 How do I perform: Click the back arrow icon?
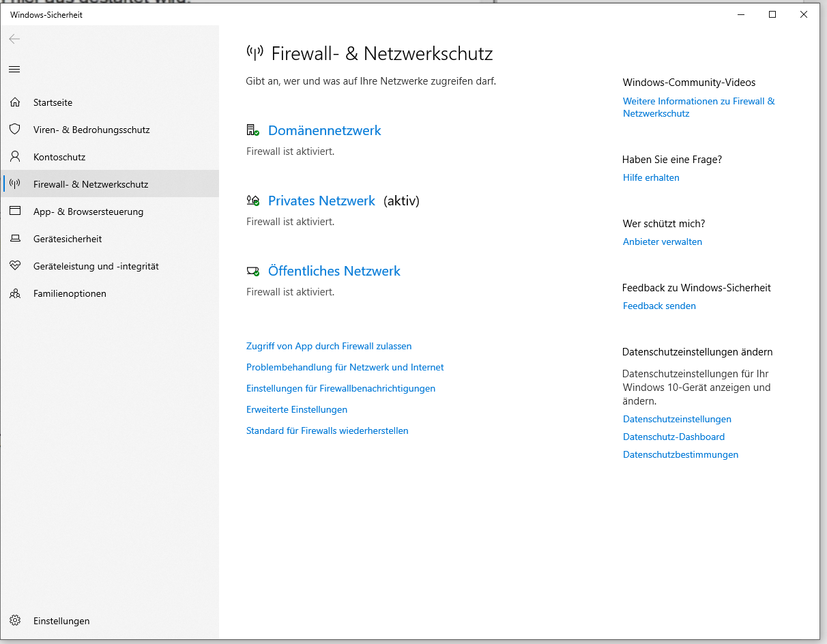[x=14, y=40]
